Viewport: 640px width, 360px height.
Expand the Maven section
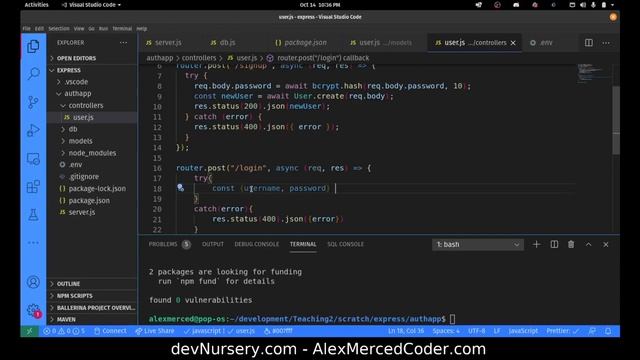point(92,319)
